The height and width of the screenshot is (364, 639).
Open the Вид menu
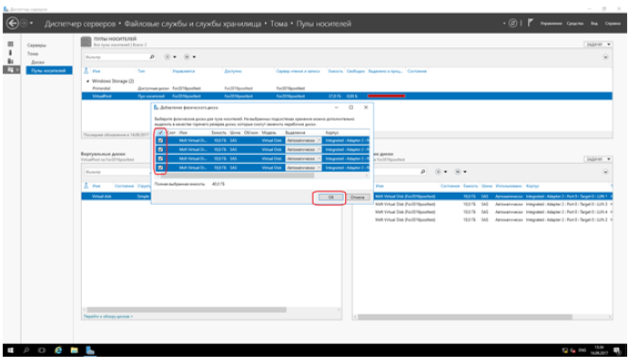coord(594,24)
